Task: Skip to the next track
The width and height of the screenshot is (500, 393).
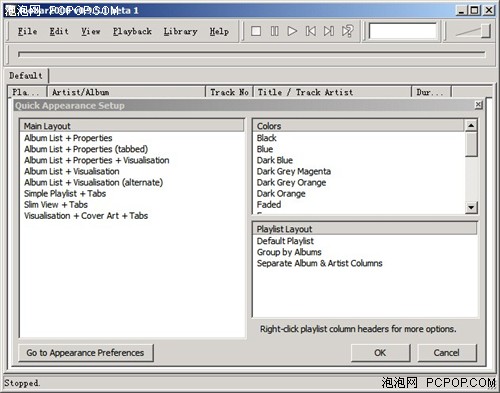Action: 329,31
